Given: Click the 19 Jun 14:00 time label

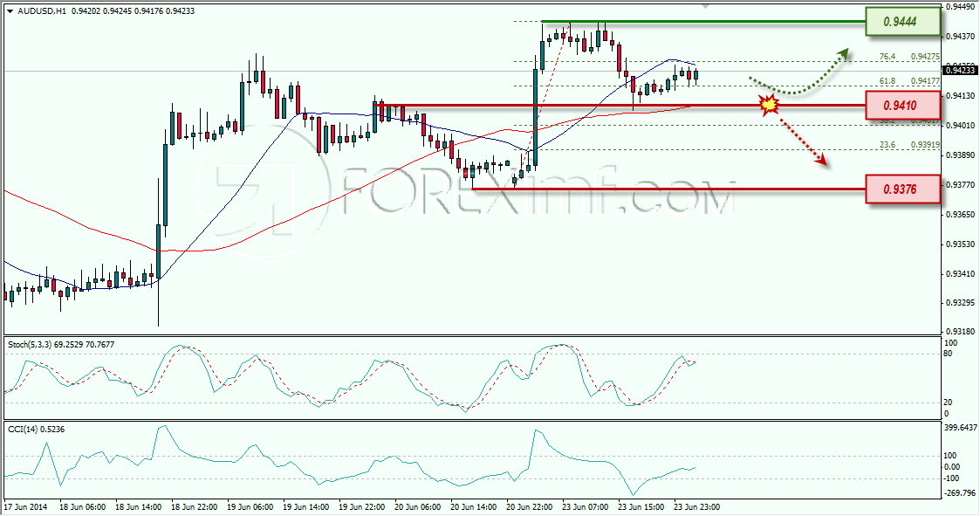Looking at the screenshot, I should coord(306,506).
